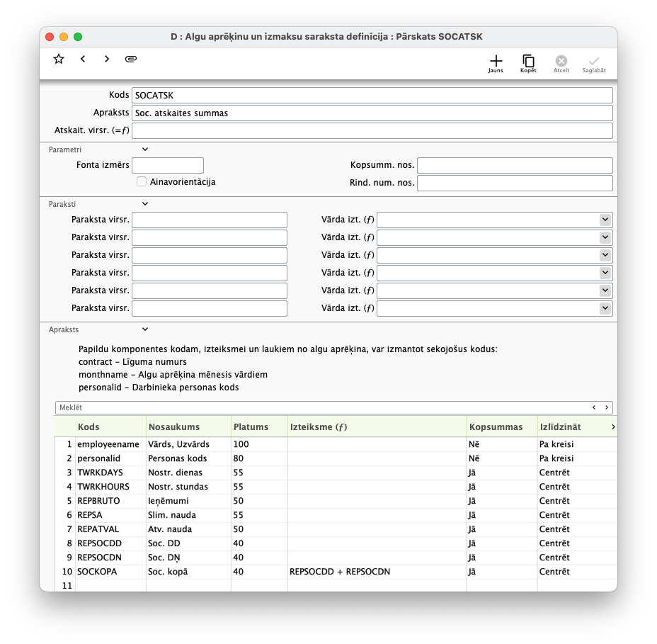The height and width of the screenshot is (644, 657).
Task: Click previous search result arrow in Meklēt bar
Action: tap(594, 407)
